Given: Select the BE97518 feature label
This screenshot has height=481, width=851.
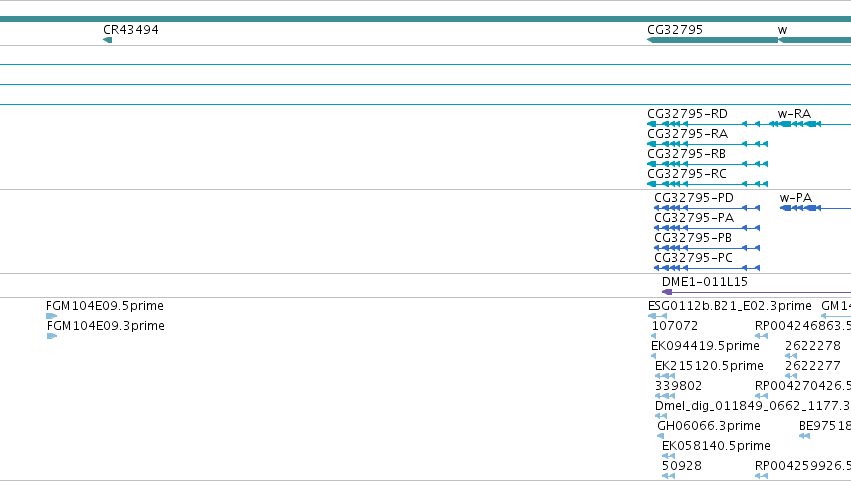Looking at the screenshot, I should point(825,426).
